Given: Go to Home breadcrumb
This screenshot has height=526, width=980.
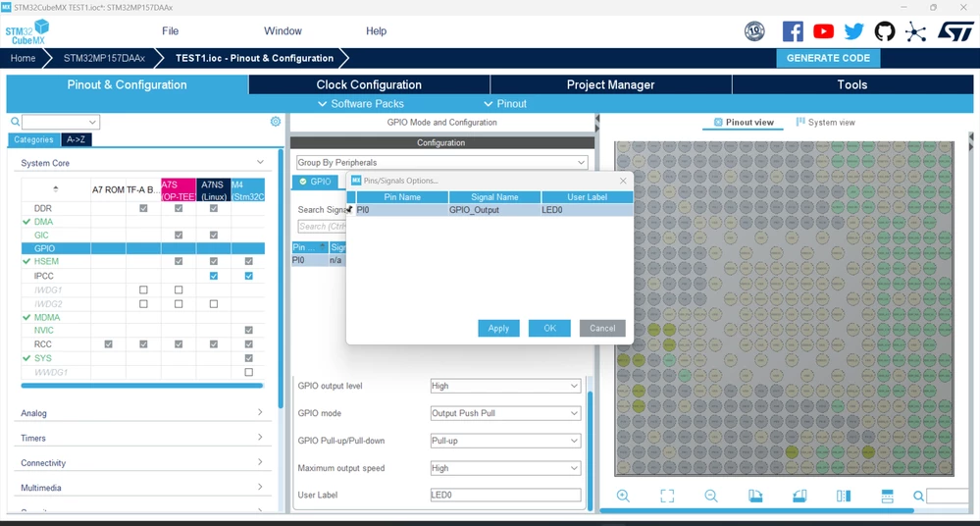Looking at the screenshot, I should point(24,58).
